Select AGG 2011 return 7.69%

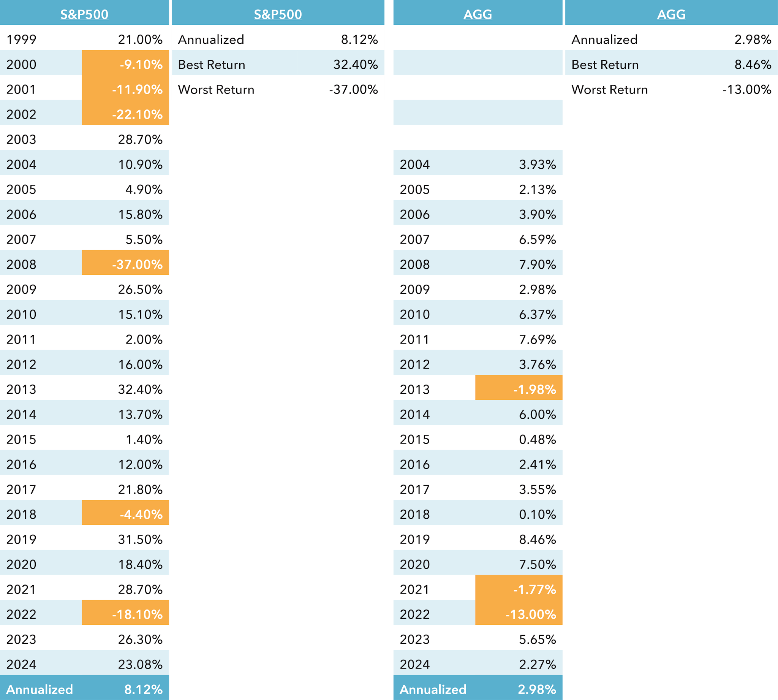pos(538,340)
